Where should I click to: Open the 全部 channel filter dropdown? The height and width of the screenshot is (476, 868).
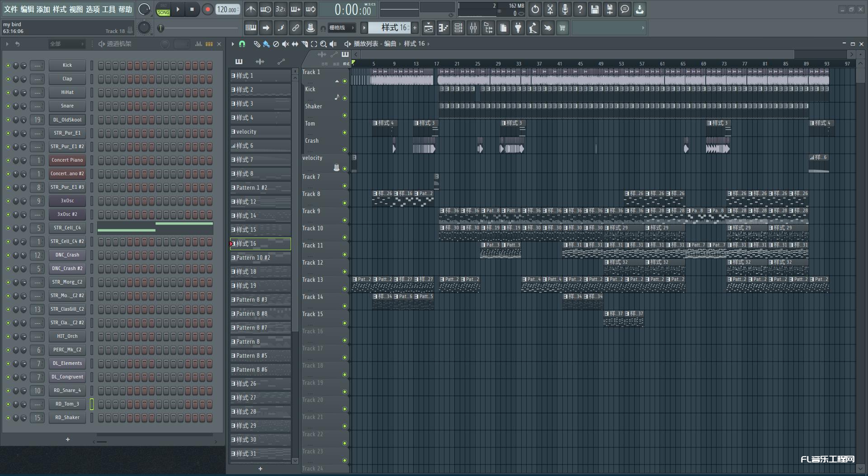[67, 44]
